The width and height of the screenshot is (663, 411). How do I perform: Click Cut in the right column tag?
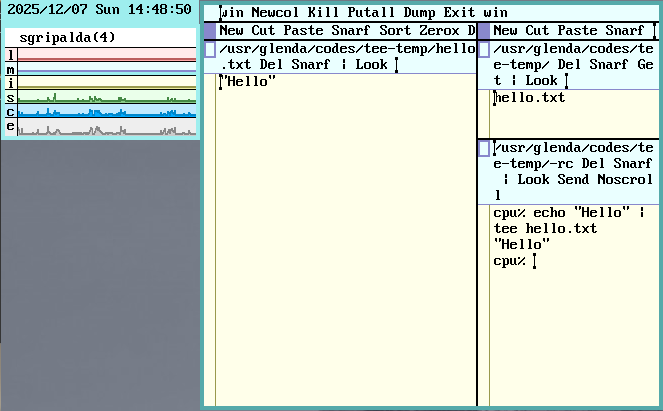[537, 30]
